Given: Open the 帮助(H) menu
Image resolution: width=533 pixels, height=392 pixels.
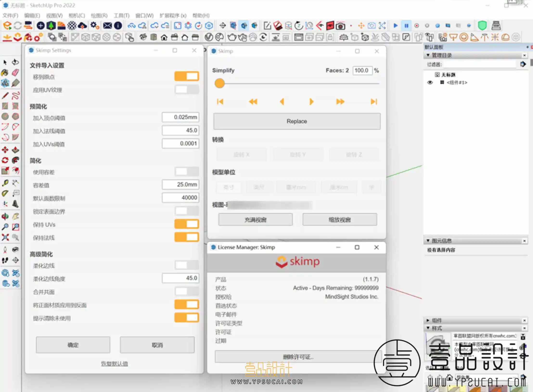Looking at the screenshot, I should [201, 16].
